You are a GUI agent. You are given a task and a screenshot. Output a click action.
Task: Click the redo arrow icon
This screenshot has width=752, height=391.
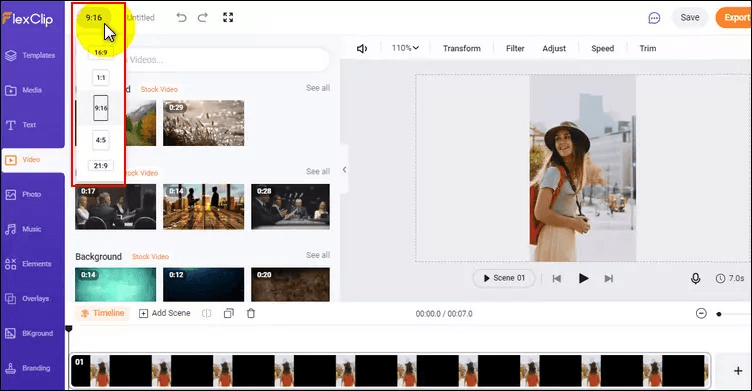203,18
